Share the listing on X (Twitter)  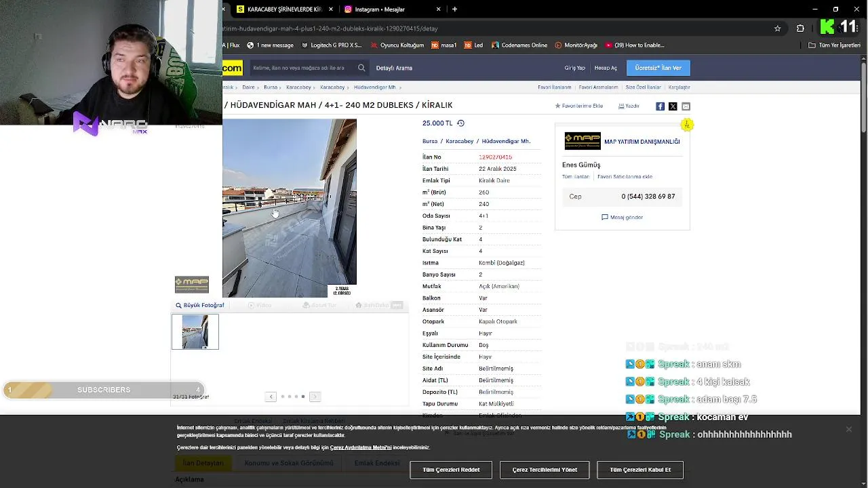coord(673,106)
